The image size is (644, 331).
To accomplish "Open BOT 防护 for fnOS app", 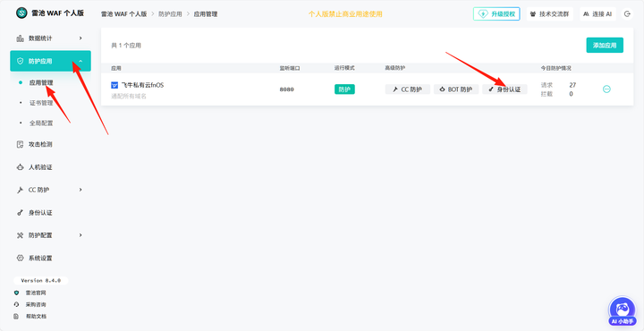I will coord(456,89).
